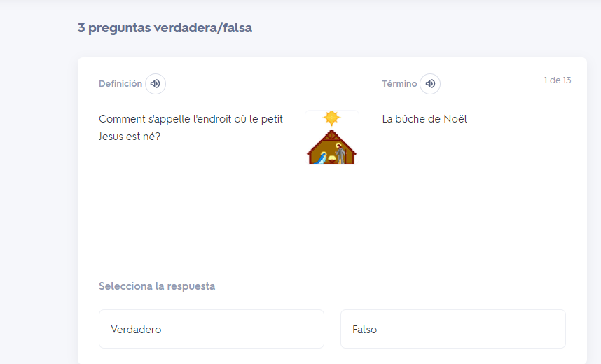
Task: Select the Verdadero answer
Action: point(212,329)
